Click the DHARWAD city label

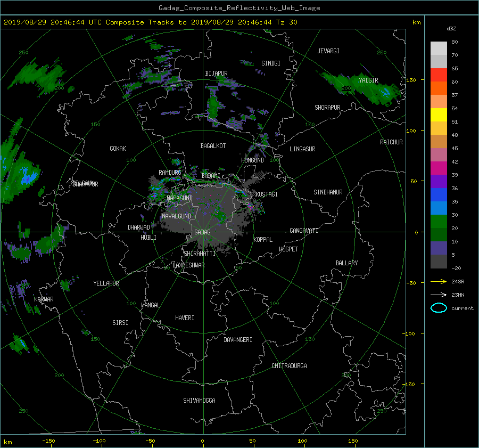click(138, 227)
